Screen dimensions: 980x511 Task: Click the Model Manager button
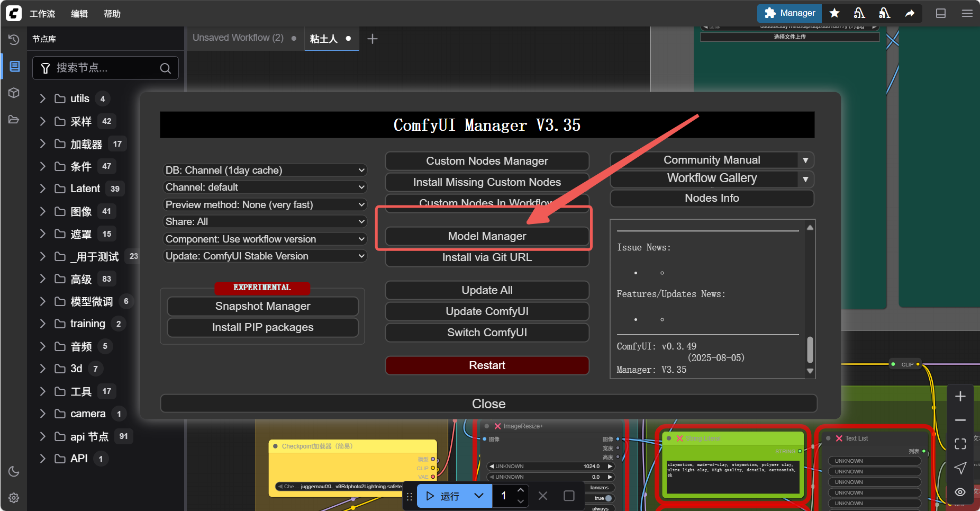tap(487, 236)
